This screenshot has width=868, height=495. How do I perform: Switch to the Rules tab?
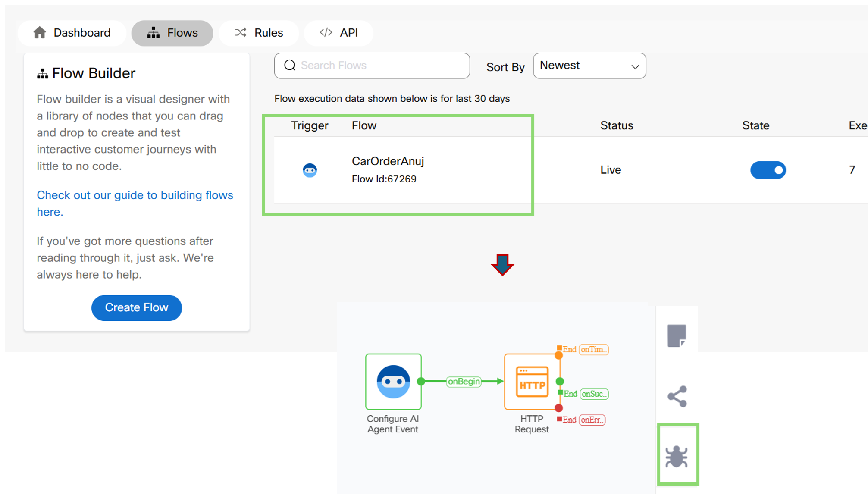point(259,33)
